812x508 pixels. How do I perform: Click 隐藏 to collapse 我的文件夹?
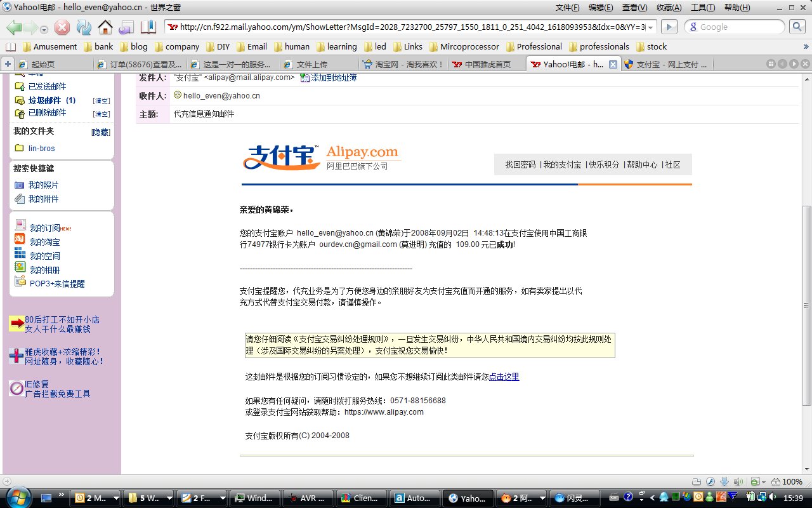pos(101,132)
